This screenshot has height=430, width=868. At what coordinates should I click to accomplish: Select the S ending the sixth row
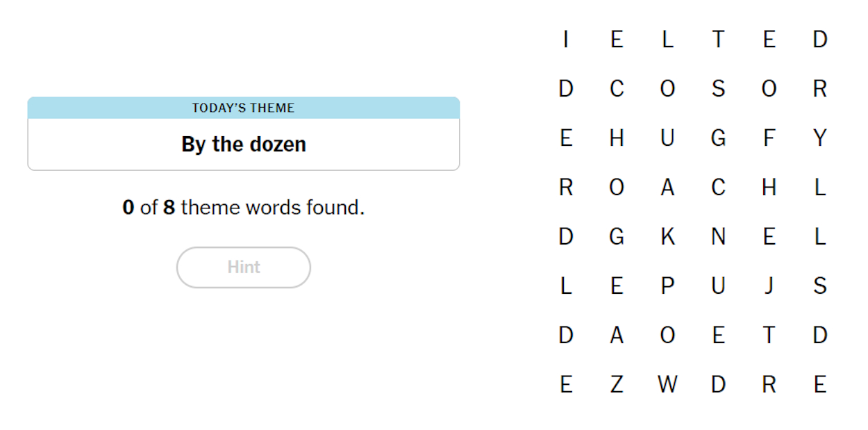tap(820, 286)
